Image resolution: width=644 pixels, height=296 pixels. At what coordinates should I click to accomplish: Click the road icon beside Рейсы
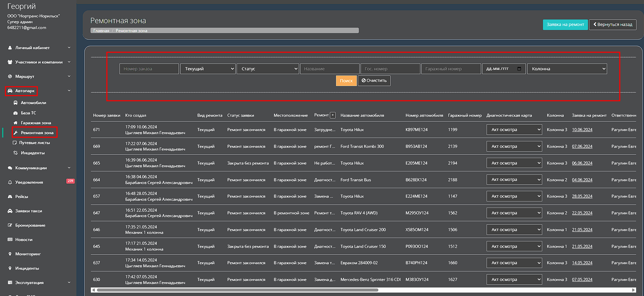coord(10,197)
